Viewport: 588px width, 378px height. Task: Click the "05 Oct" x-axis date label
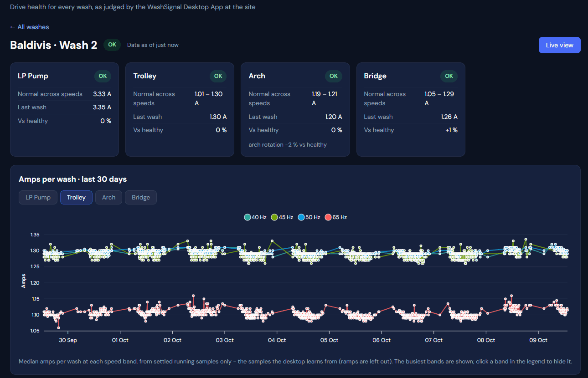click(x=329, y=340)
